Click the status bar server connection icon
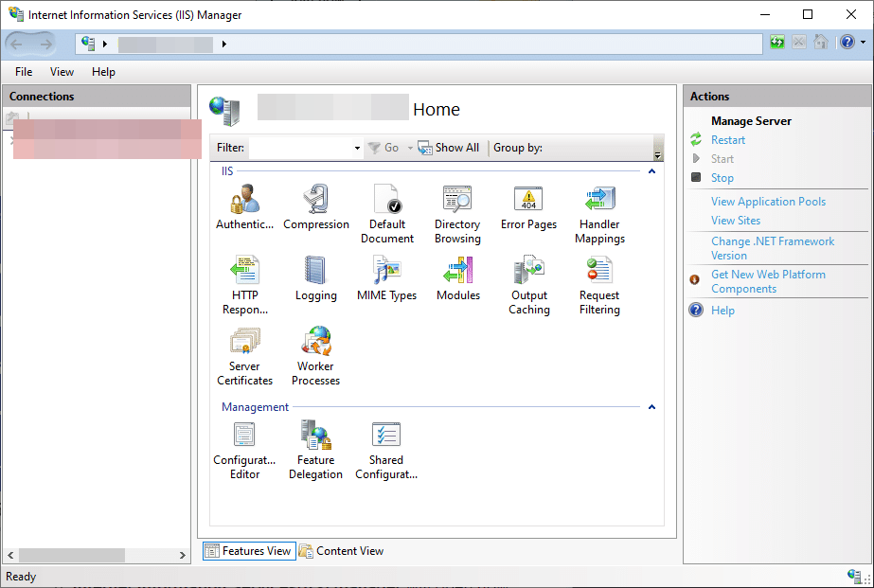 854,577
